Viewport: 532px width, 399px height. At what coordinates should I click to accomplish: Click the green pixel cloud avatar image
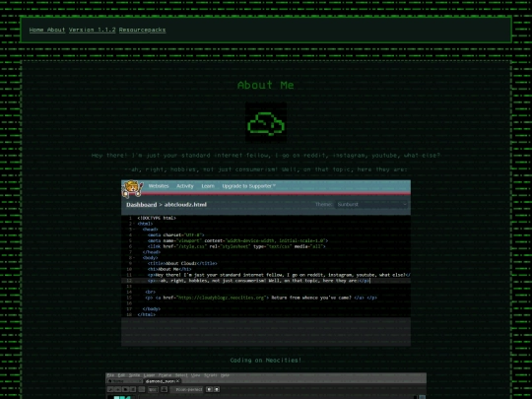(x=266, y=123)
